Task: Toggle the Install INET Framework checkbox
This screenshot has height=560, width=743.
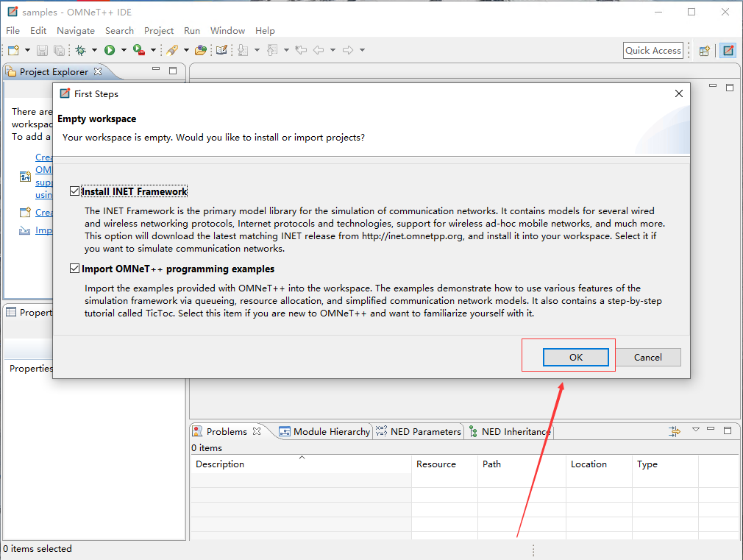Action: coord(74,191)
